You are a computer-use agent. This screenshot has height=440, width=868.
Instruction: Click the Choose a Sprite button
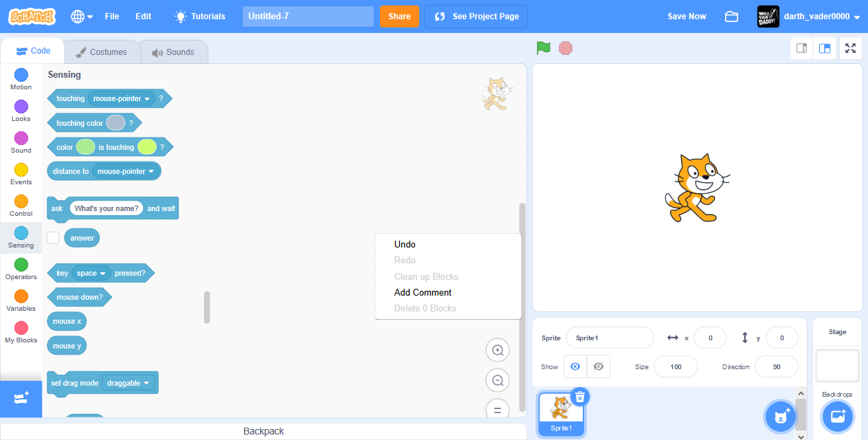pos(781,417)
